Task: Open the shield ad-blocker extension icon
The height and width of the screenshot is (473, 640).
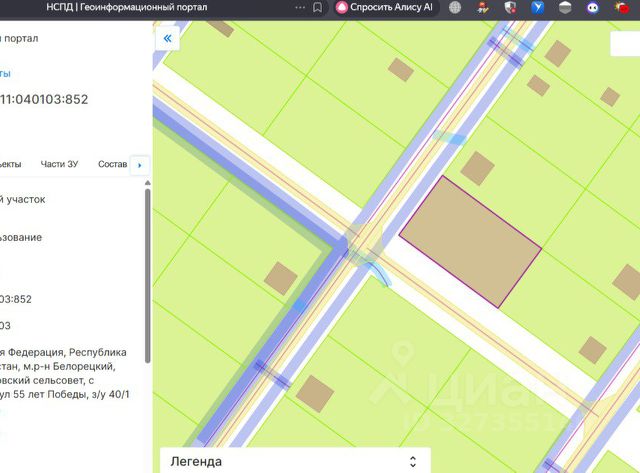Action: click(510, 7)
